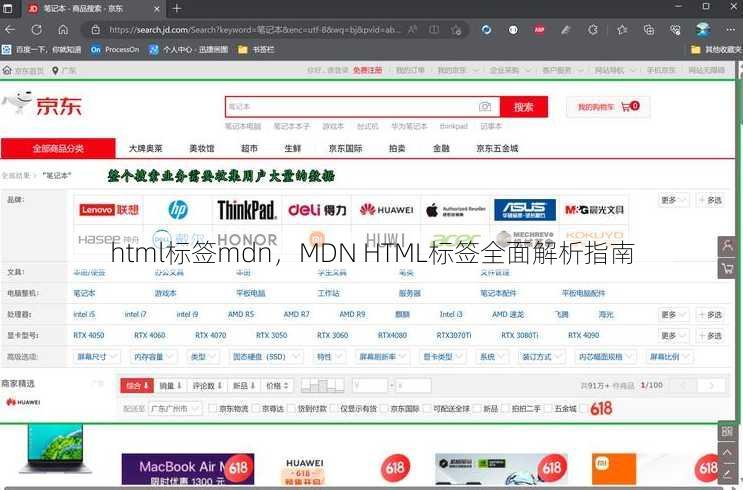
Task: Select the M&G 晨光文具 brand logo
Action: [594, 209]
